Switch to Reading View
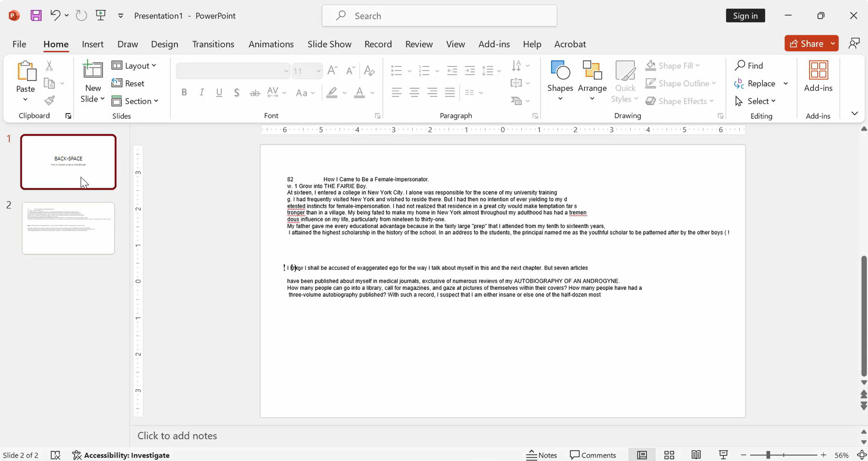 [x=696, y=455]
